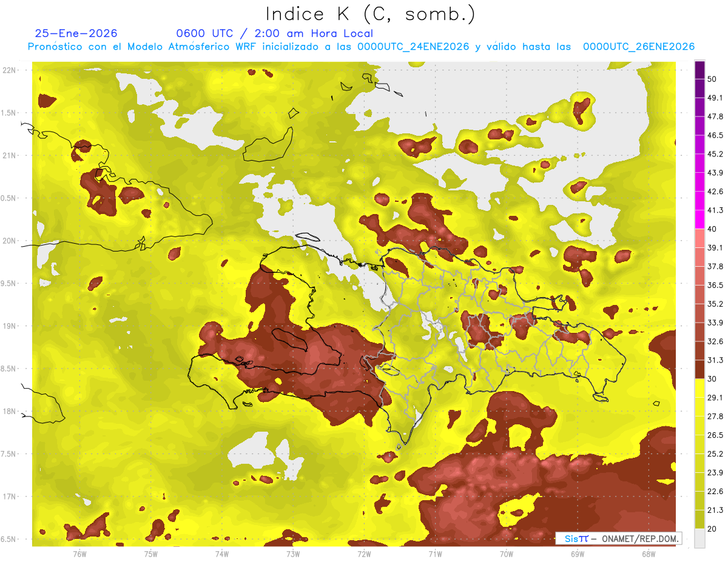
Task: Click the "69W" longitude axis label
Action: [578, 554]
